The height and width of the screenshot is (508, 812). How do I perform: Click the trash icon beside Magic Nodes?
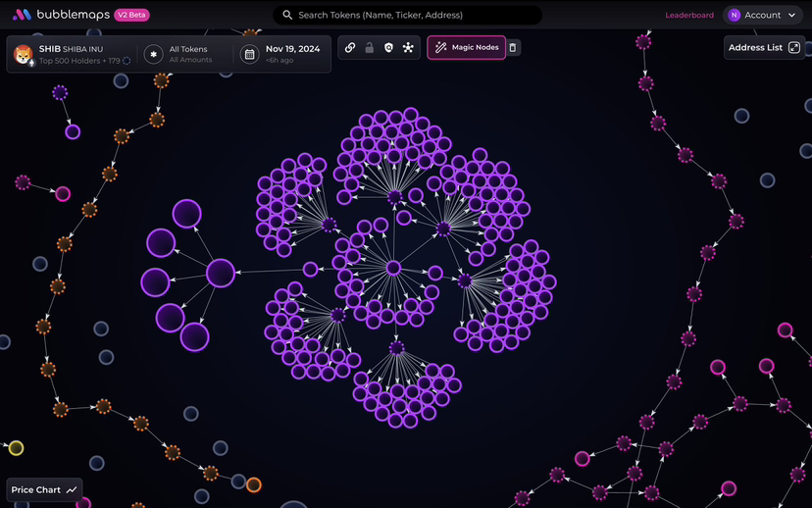514,47
